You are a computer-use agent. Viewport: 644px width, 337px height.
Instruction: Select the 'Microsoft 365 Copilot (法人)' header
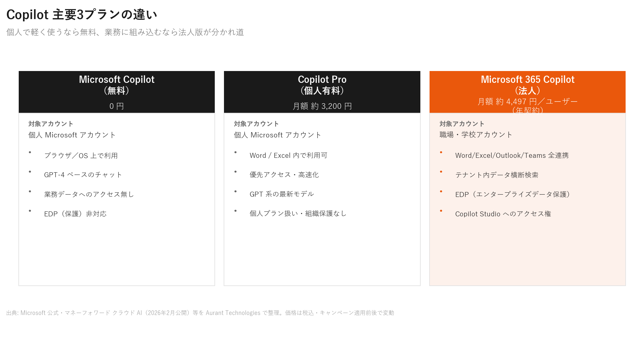527,85
